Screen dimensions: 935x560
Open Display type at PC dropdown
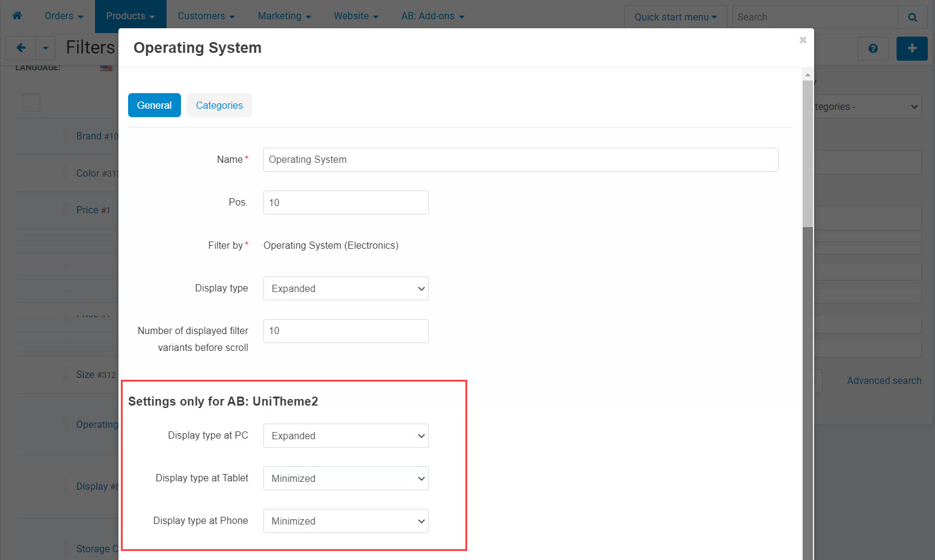tap(346, 436)
